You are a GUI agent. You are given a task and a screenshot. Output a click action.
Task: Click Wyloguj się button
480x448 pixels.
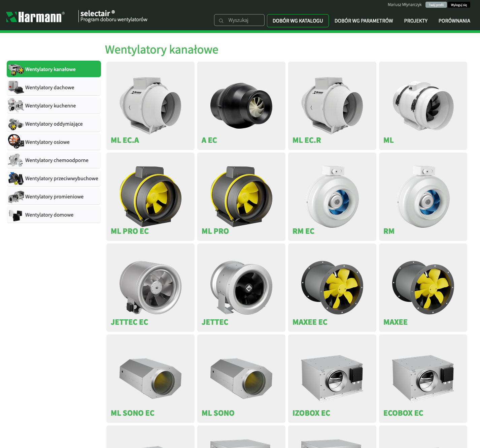459,5
